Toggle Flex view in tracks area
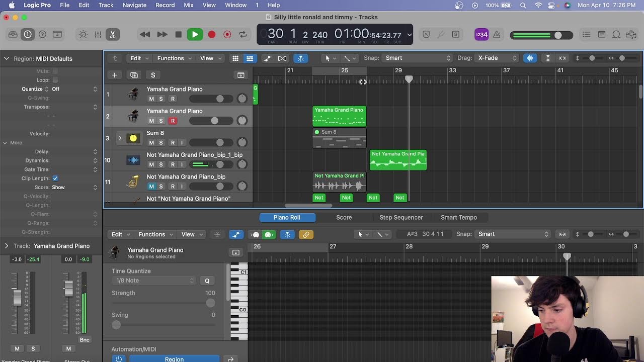The width and height of the screenshot is (644, 362). pyautogui.click(x=282, y=58)
